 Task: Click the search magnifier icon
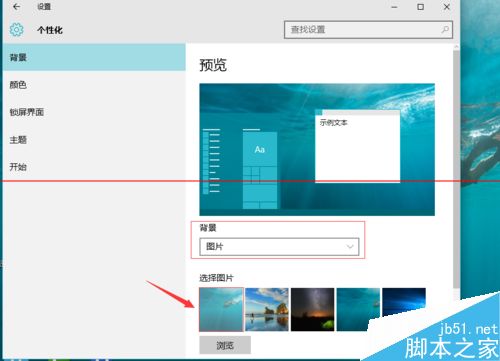[445, 30]
